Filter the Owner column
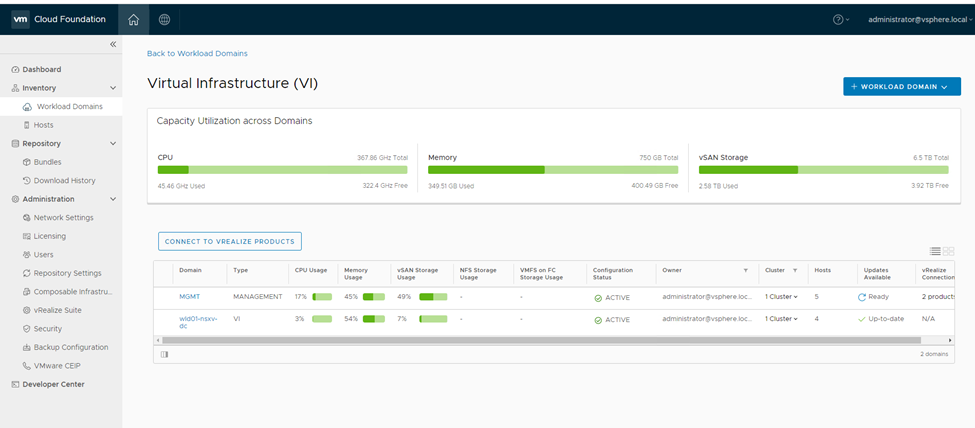This screenshot has height=428, width=975. [746, 271]
